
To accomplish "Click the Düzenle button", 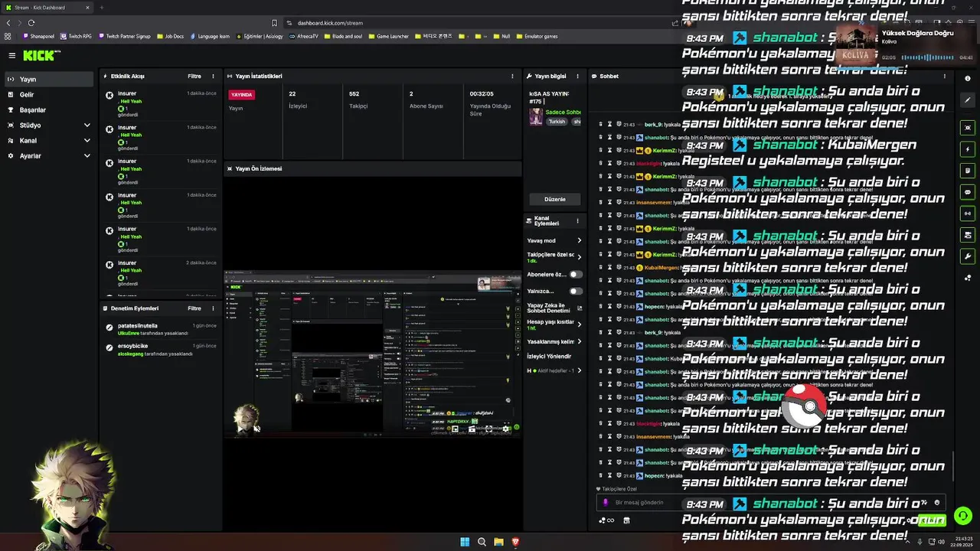I will [554, 199].
